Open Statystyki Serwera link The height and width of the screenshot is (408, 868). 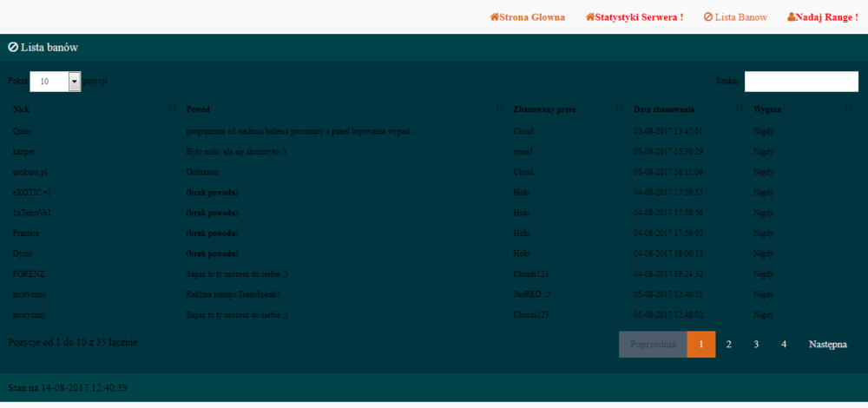(635, 17)
